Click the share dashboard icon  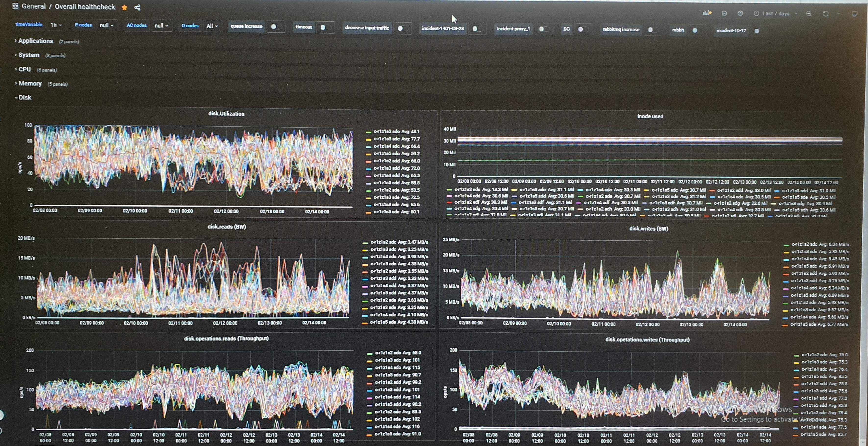click(x=137, y=7)
